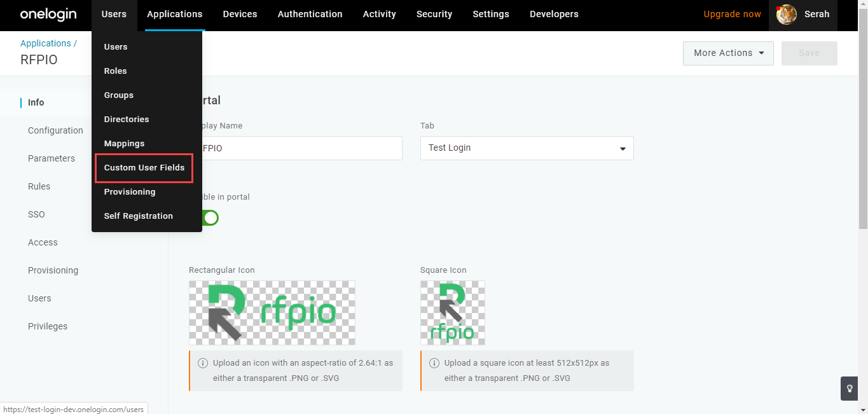Screen dimensions: 868x414
Task: Select Users in the dropdown menu
Action: [116, 47]
